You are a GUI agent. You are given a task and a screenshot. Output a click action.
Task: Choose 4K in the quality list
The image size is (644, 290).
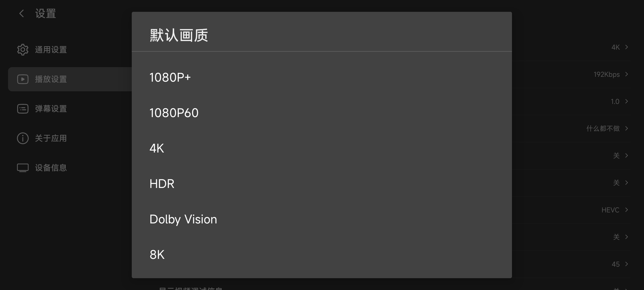[x=157, y=148]
